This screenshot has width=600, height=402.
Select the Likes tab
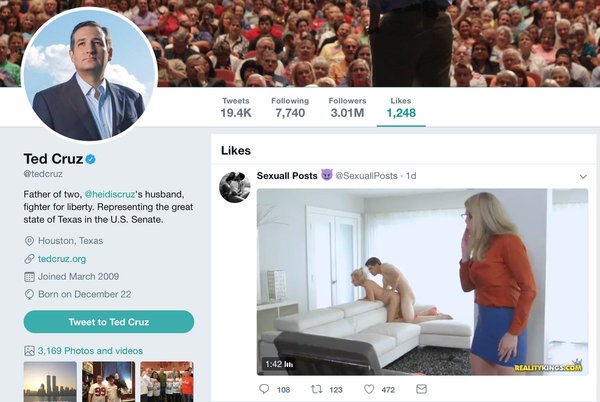tap(401, 107)
